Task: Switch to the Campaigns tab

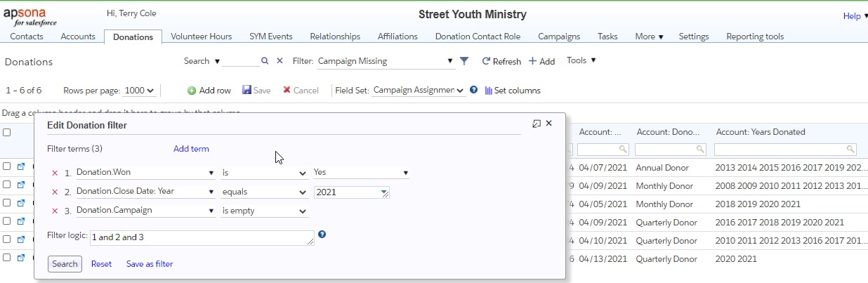Action: coord(558,37)
